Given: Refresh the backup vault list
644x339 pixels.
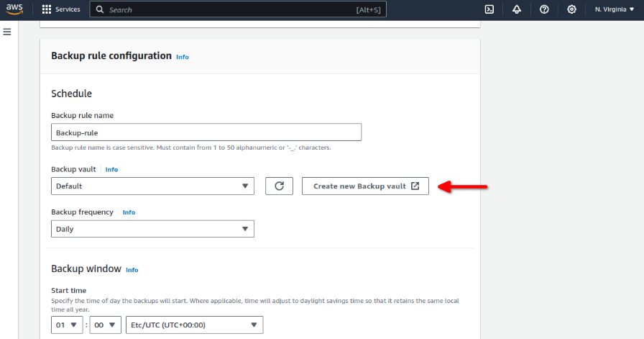Looking at the screenshot, I should pos(280,186).
